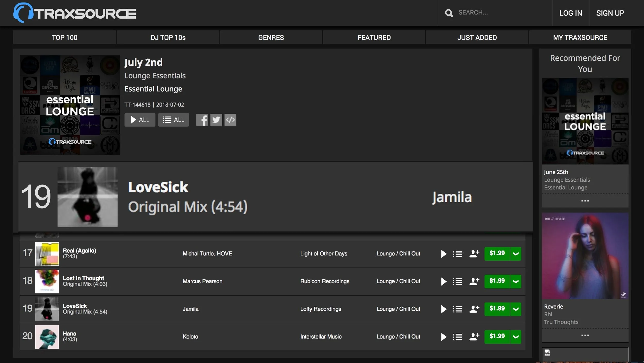This screenshot has width=644, height=363.
Task: Open artist Marcus Pearson
Action: (202, 281)
